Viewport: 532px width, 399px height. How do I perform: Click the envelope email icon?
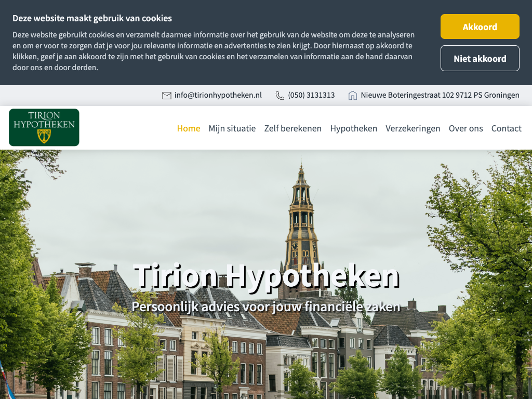166,96
